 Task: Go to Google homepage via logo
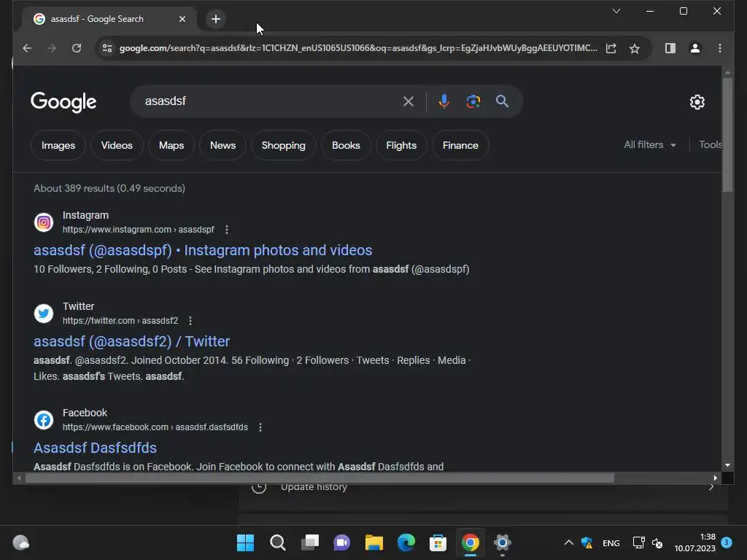click(63, 102)
